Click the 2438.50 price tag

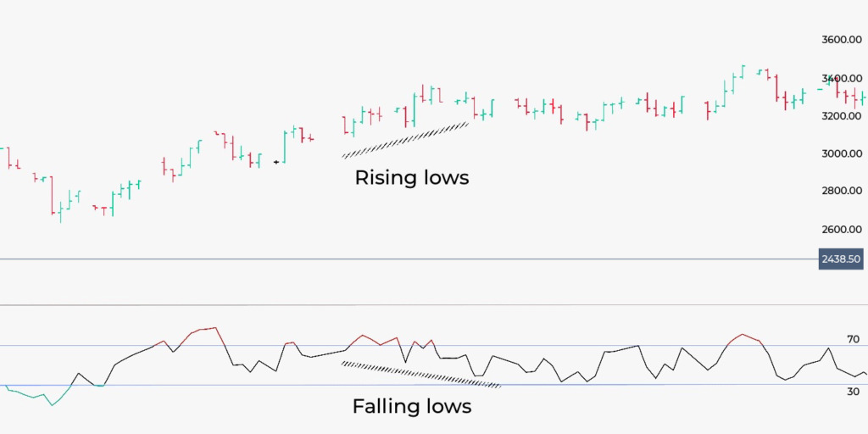coord(842,259)
